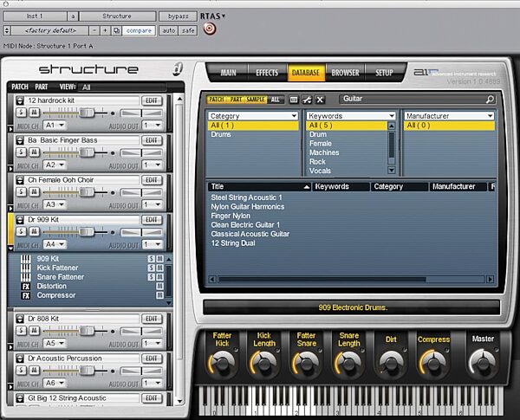Screen dimensions: 520x420
Task: Click the patch icon of Ch Female Ooh Choir
Action: coord(20,180)
